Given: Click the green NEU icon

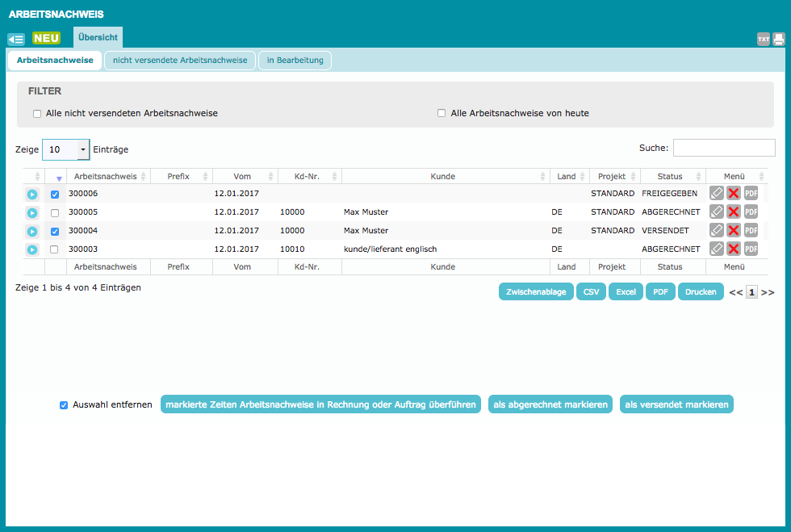Looking at the screenshot, I should (46, 38).
